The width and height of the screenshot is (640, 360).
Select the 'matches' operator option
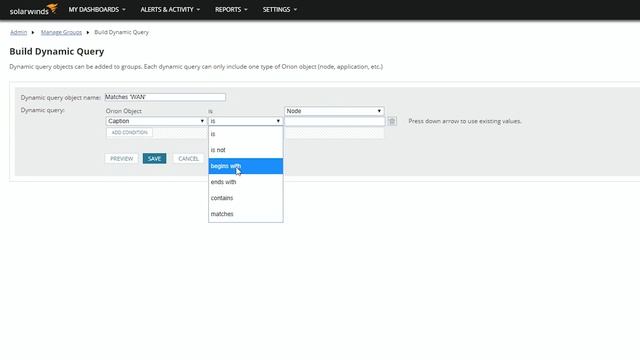245,214
